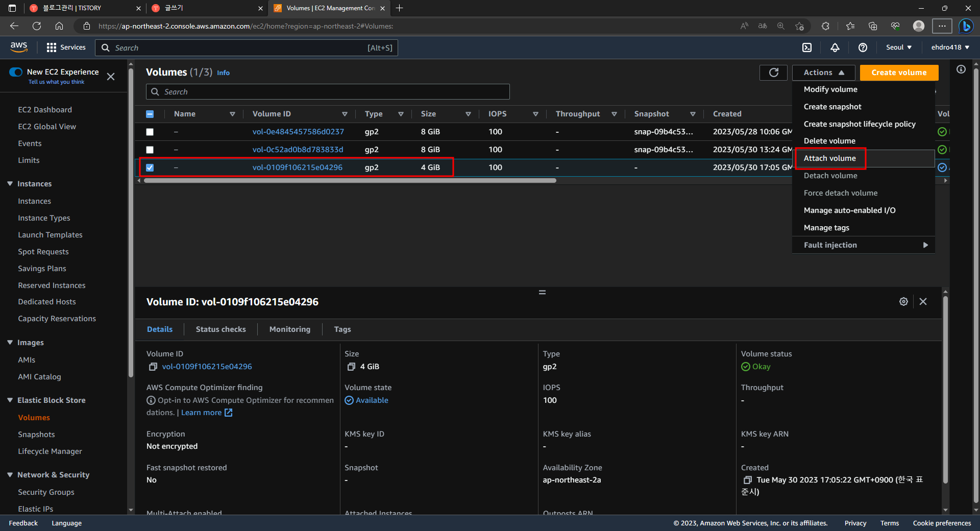Open the Services grid menu
The width and height of the screenshot is (980, 531).
tap(66, 47)
